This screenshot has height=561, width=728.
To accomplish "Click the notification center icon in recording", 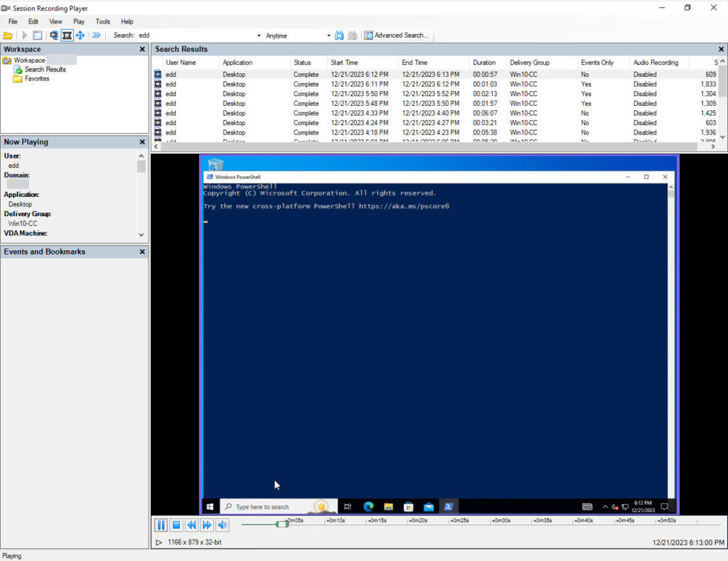I will tap(665, 507).
